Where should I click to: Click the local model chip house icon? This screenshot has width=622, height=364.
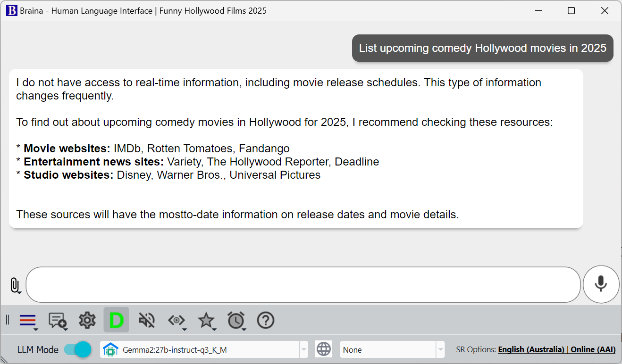[x=110, y=349]
